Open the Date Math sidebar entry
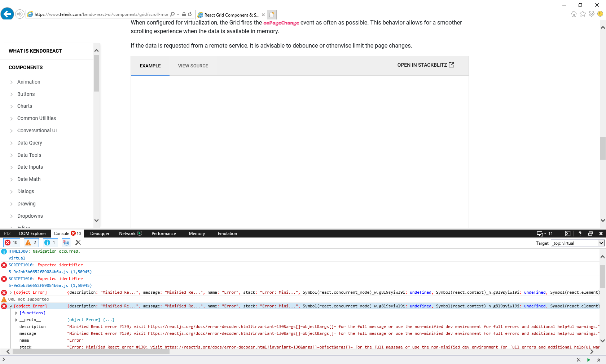The width and height of the screenshot is (606, 364). (x=29, y=179)
